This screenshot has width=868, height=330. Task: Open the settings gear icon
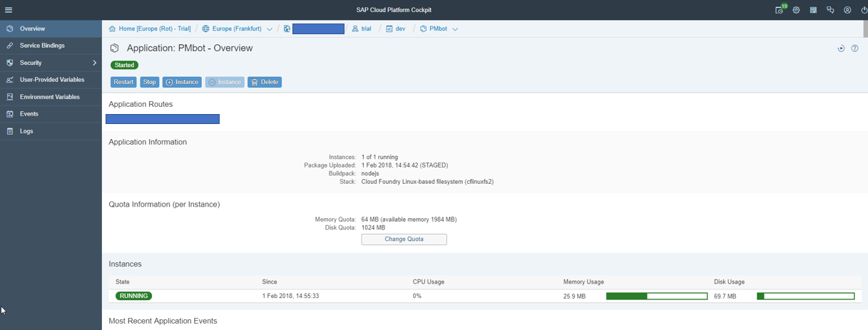click(x=796, y=10)
